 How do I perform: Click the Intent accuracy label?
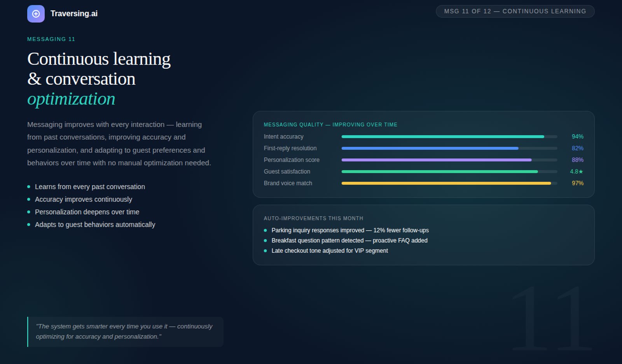click(283, 137)
